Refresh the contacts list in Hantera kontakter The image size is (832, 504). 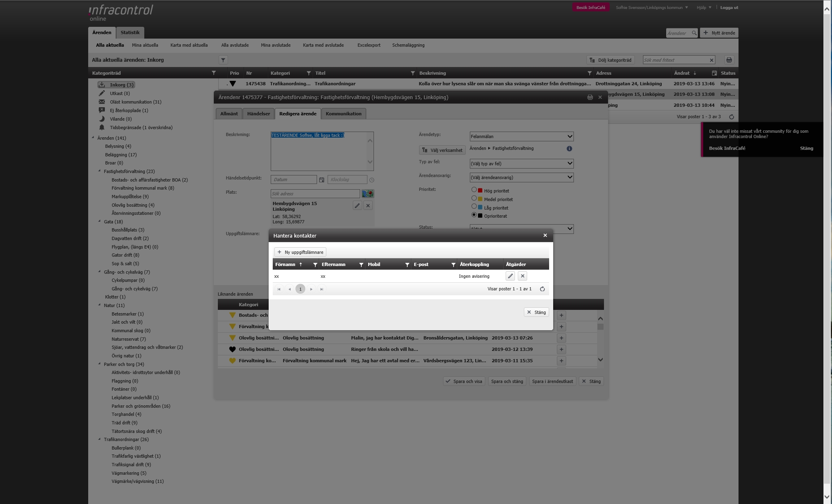pyautogui.click(x=542, y=289)
